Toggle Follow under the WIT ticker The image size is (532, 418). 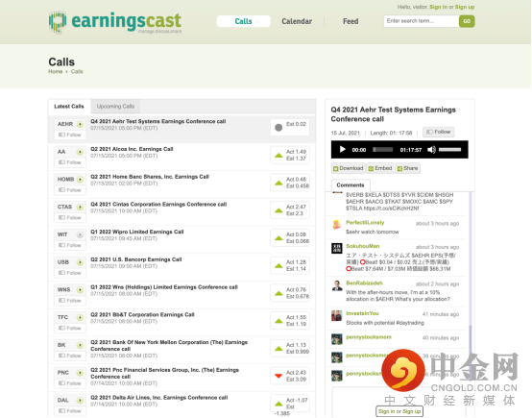70,245
